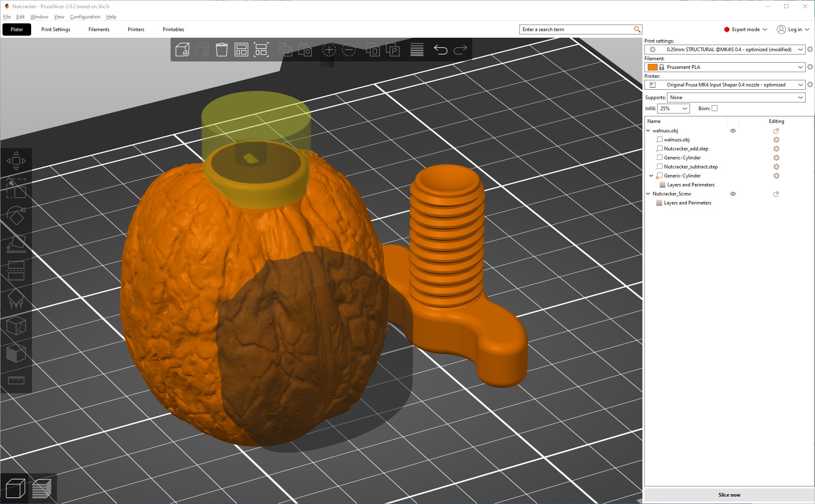This screenshot has width=815, height=504.
Task: Switch to the Print Settings tab
Action: pos(56,30)
